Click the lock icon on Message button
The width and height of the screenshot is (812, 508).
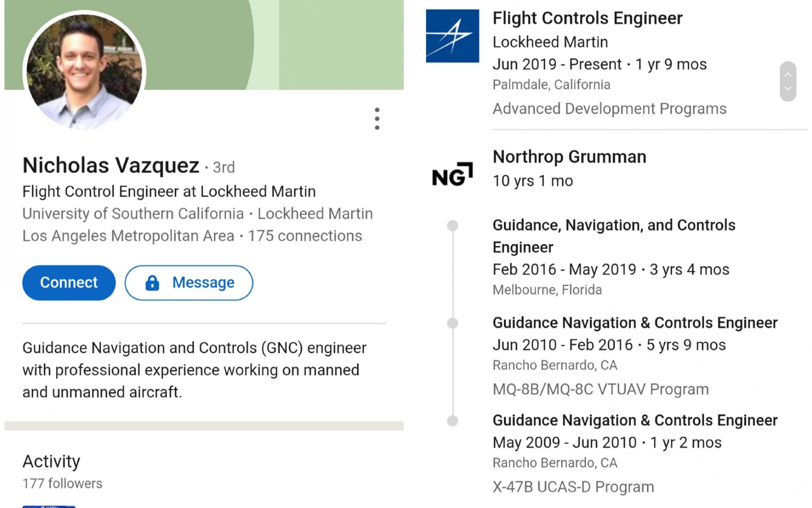(x=152, y=283)
